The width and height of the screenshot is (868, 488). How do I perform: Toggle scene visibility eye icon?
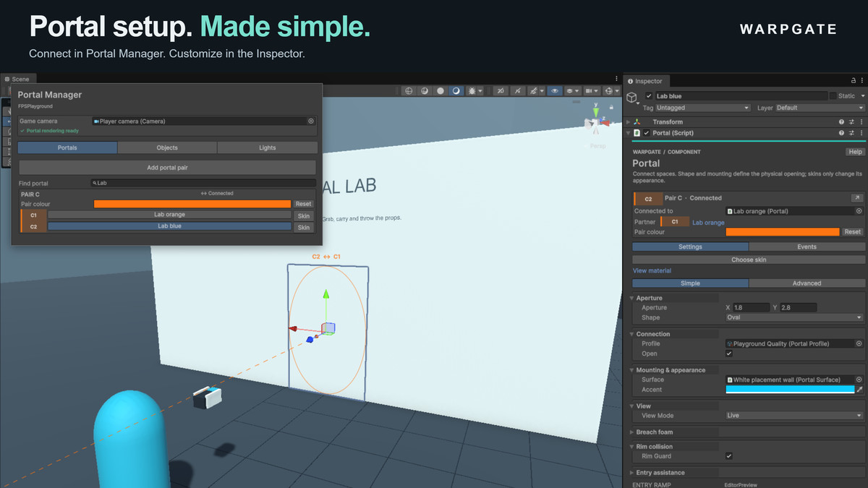[x=555, y=91]
